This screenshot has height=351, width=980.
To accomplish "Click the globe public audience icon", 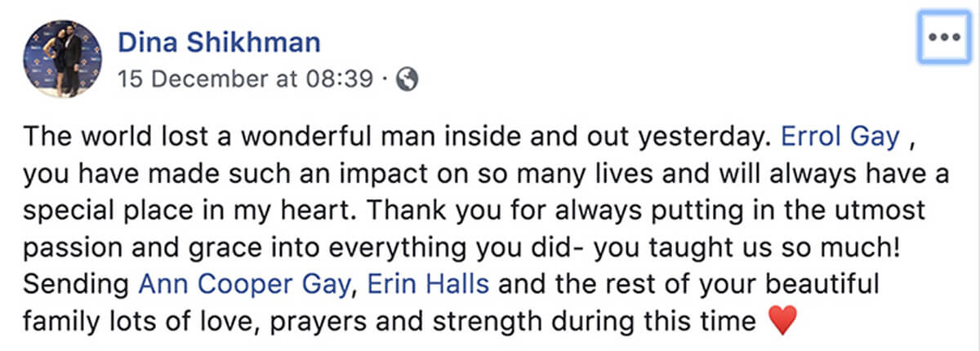I will pos(407,78).
